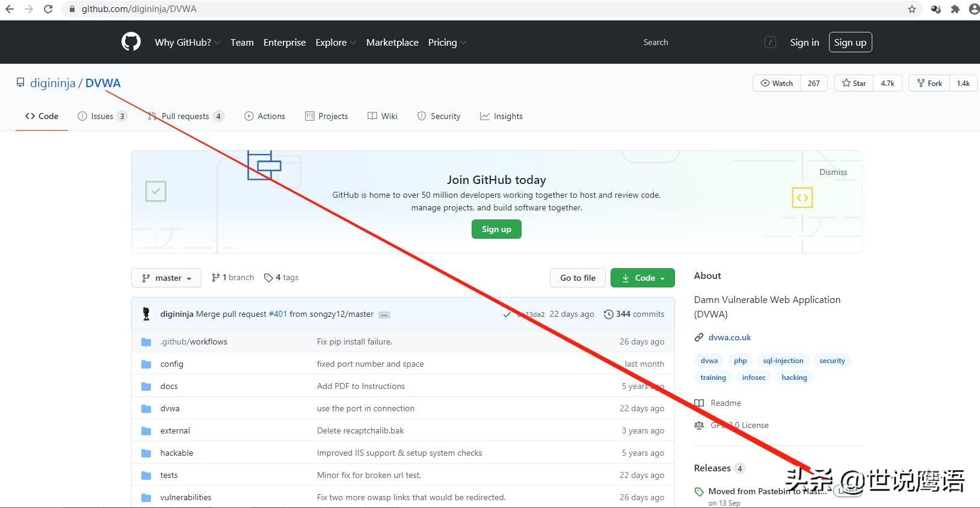
Task: Click the commit history clock icon
Action: tap(608, 314)
